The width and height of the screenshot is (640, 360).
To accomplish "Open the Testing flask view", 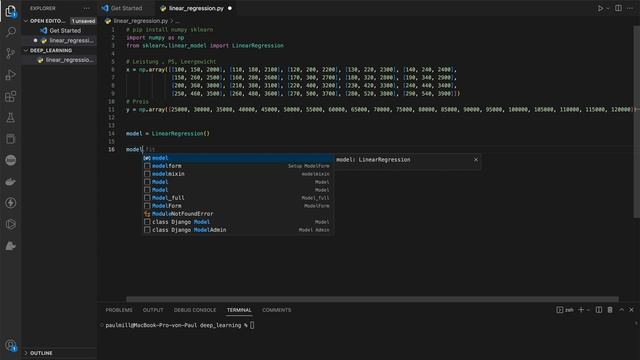I will pos(11,118).
